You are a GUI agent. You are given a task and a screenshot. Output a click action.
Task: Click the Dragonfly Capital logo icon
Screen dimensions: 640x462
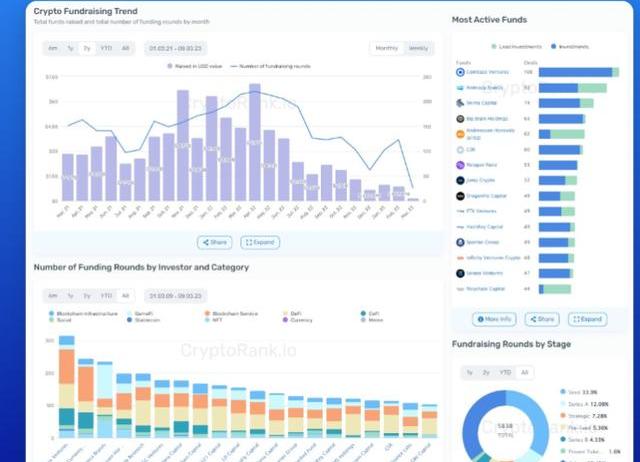[x=460, y=196]
